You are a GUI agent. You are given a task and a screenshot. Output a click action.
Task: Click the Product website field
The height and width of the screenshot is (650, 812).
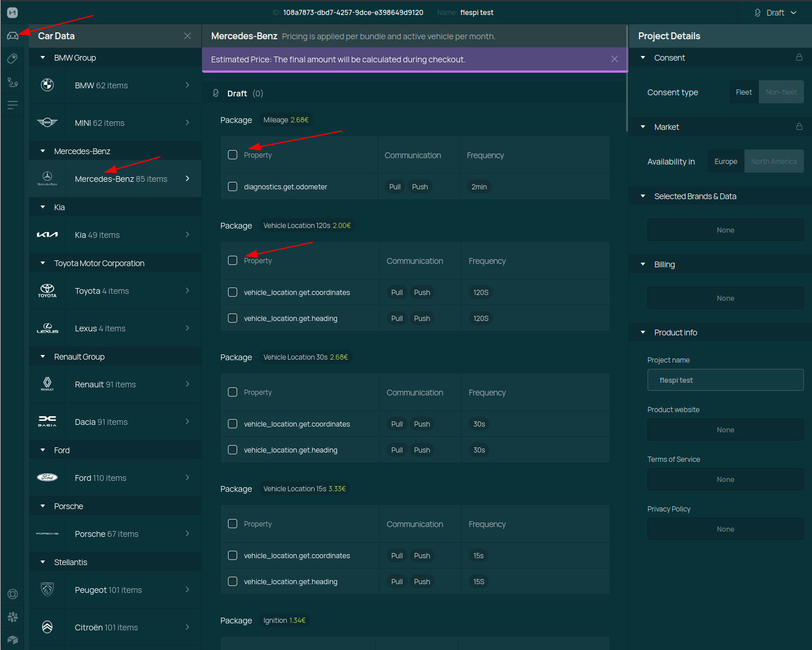pos(725,429)
